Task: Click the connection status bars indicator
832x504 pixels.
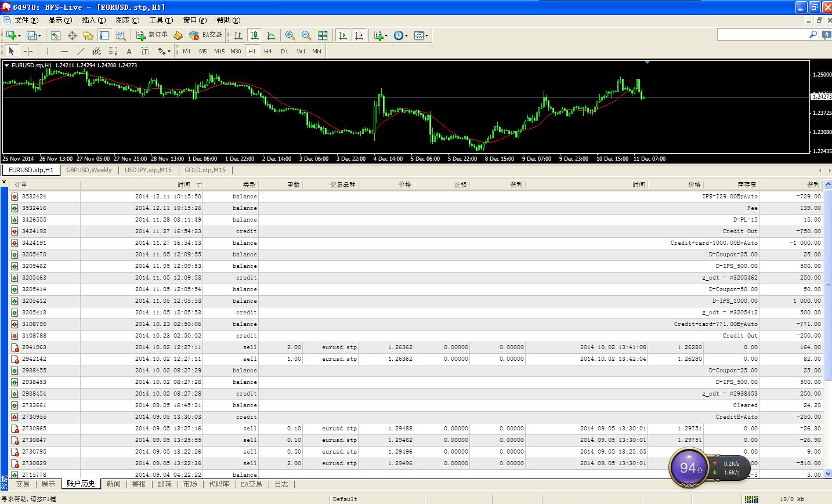Action: [x=751, y=499]
